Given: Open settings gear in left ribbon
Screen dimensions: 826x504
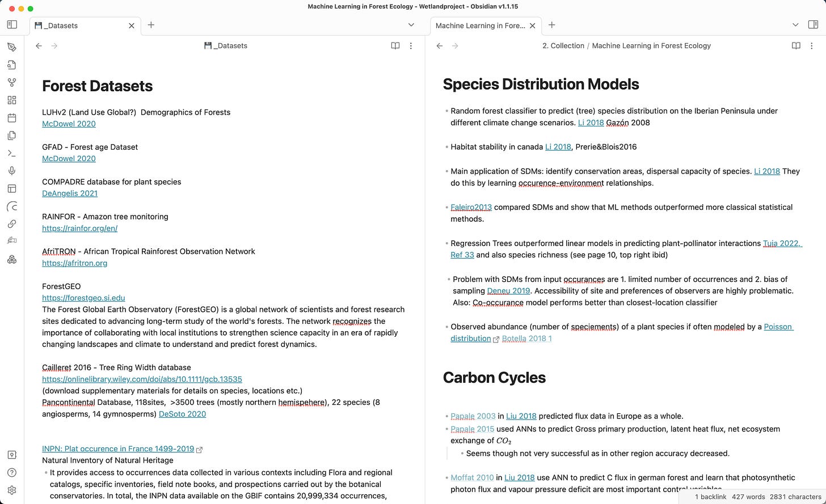Looking at the screenshot, I should pyautogui.click(x=12, y=490).
